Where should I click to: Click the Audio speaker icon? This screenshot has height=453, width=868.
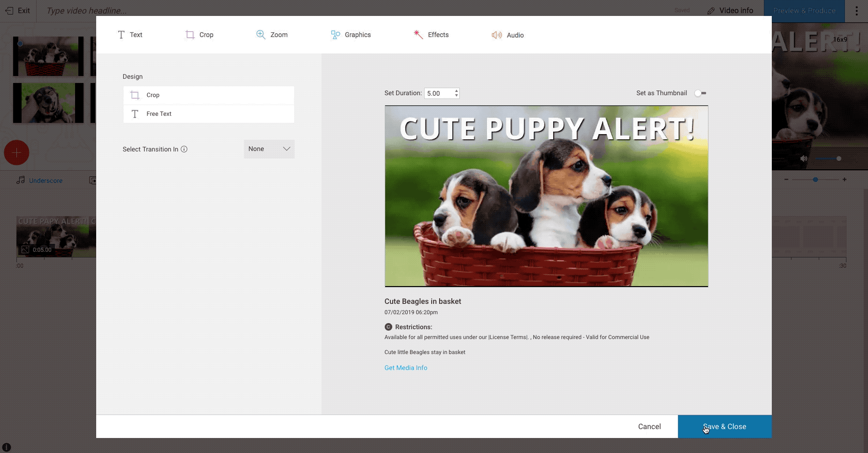pyautogui.click(x=497, y=35)
